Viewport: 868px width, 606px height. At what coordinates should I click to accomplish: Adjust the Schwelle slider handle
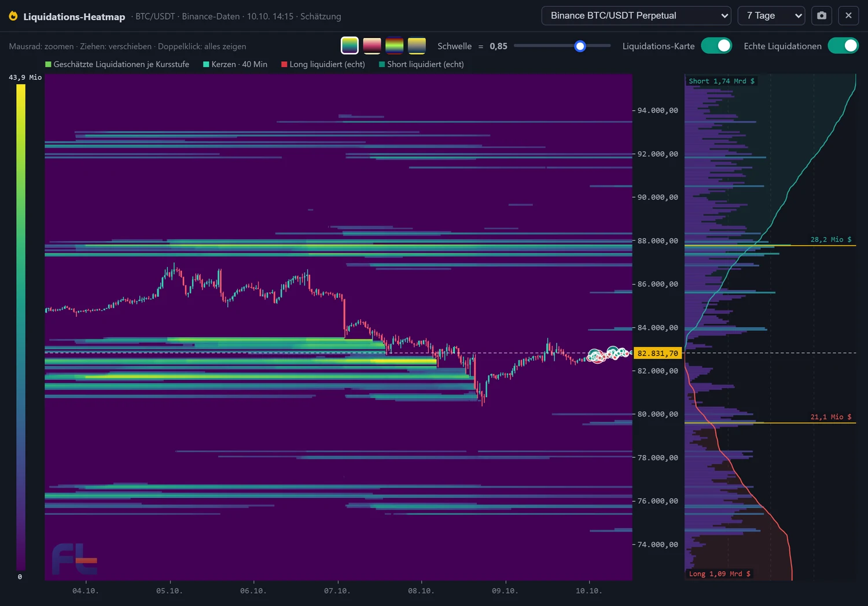pyautogui.click(x=580, y=46)
